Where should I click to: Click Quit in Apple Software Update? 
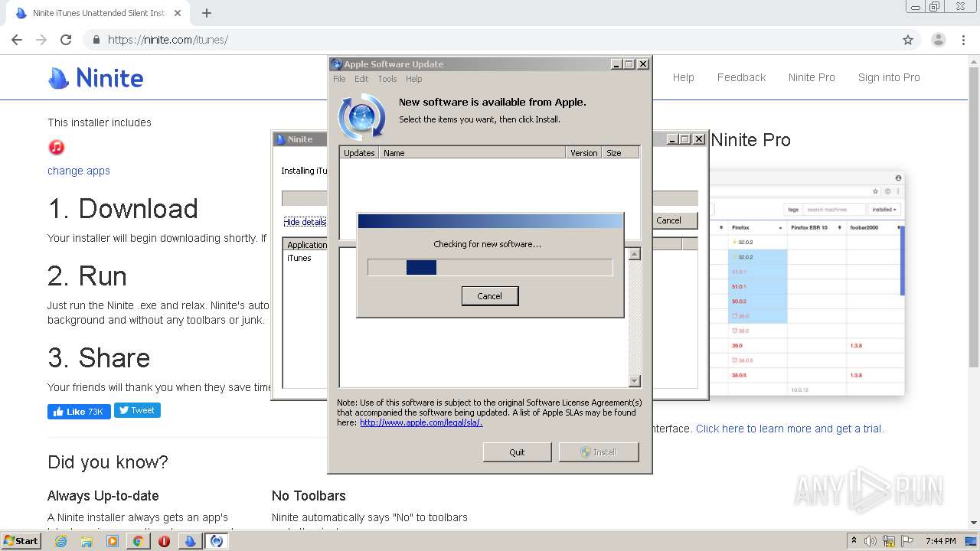517,452
